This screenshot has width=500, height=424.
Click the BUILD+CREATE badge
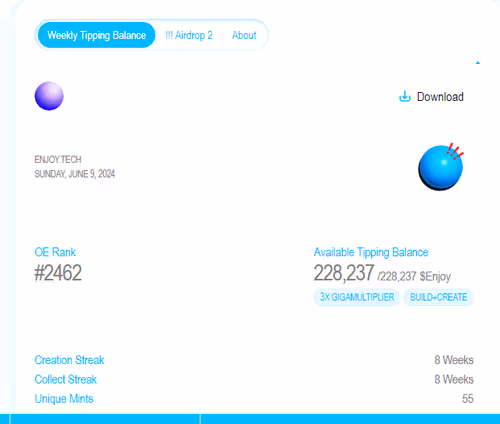[x=438, y=297]
